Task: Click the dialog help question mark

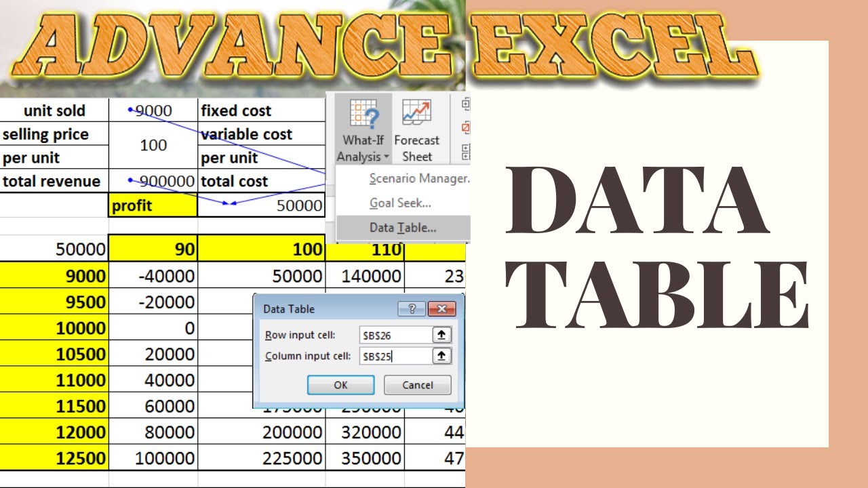Action: coord(412,309)
